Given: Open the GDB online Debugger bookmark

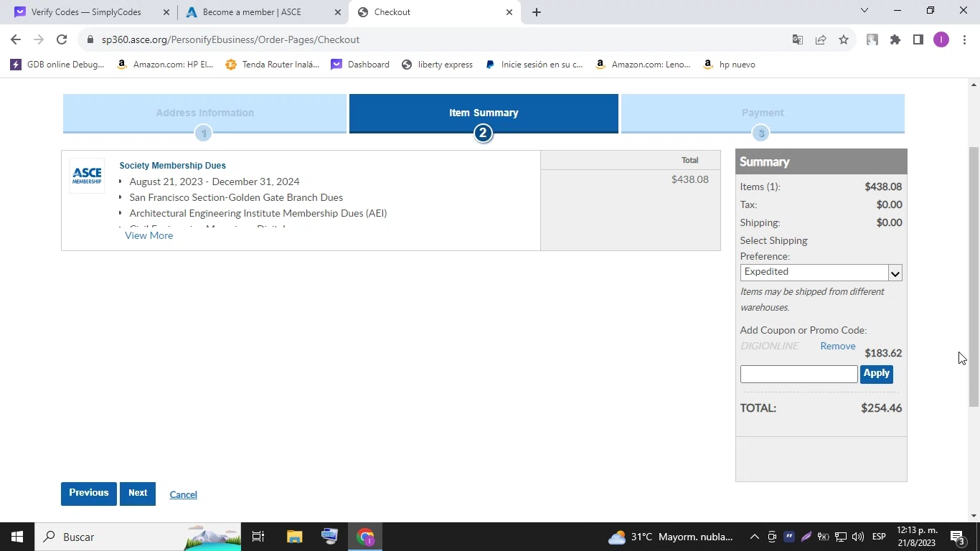Looking at the screenshot, I should (57, 65).
